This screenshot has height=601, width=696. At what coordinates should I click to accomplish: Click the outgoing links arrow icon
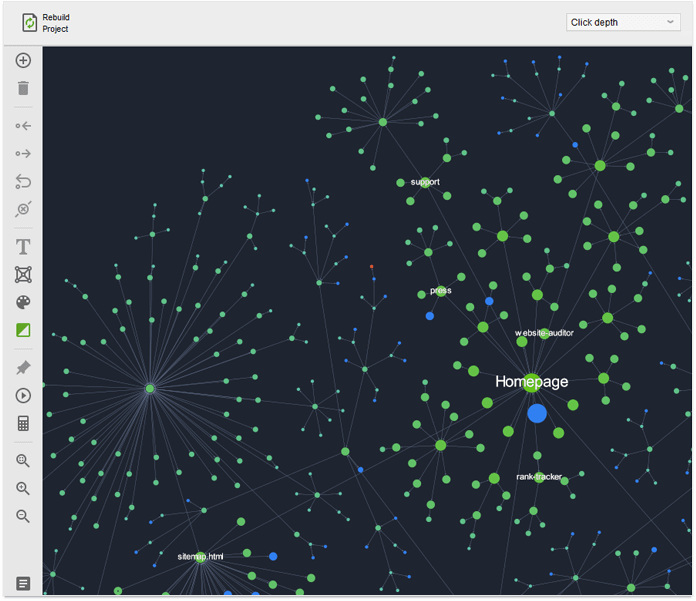tap(23, 154)
